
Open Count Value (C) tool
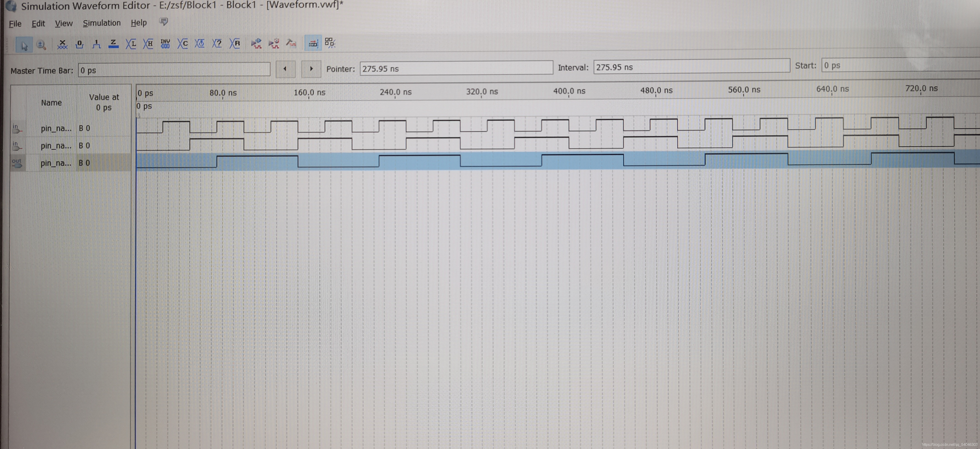click(x=183, y=43)
